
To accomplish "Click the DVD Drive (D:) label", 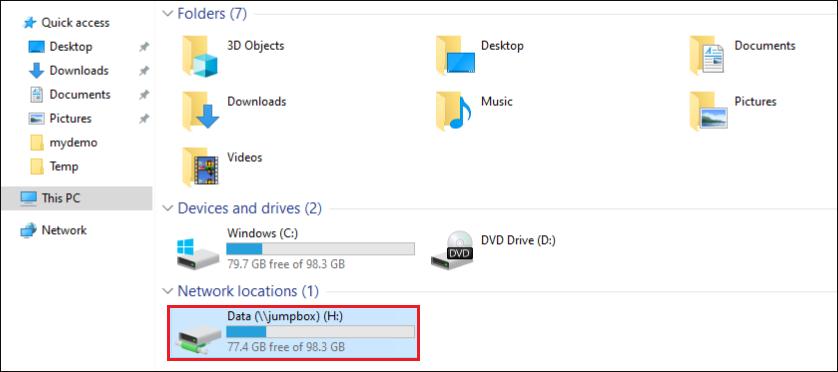I will (x=518, y=241).
